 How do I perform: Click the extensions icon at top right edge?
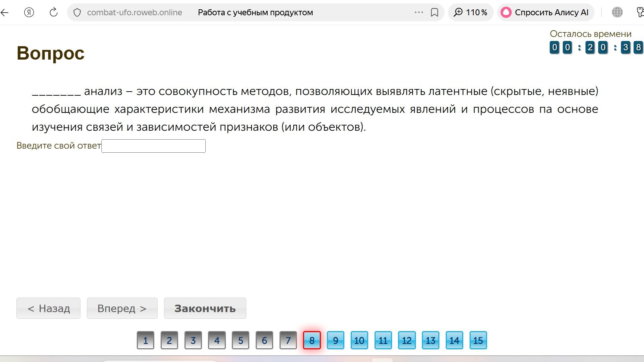641,12
